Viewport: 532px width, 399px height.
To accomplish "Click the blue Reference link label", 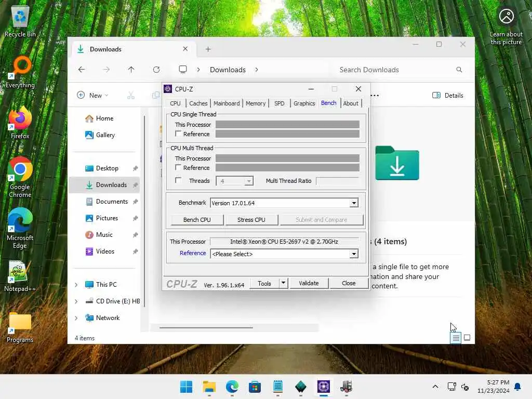I will click(193, 253).
